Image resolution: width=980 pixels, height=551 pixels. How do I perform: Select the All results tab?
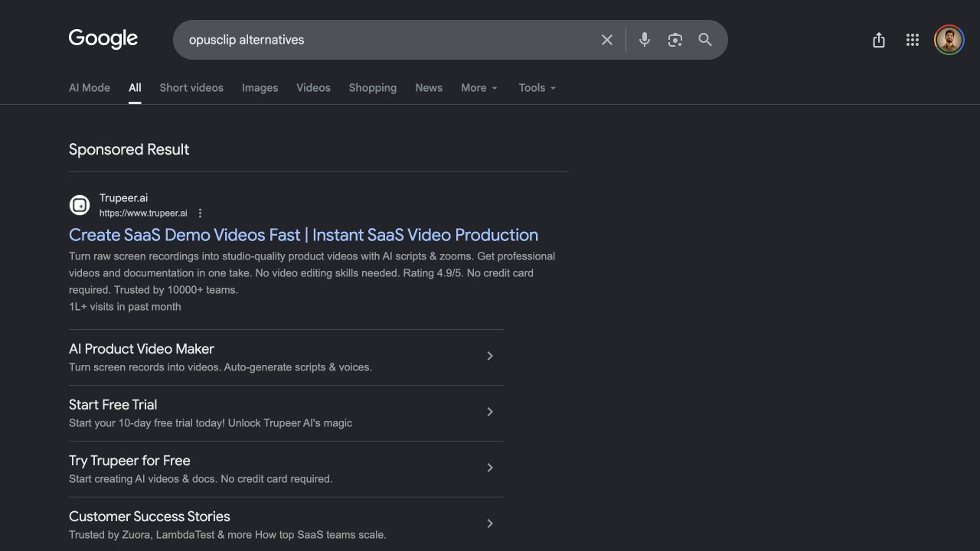[135, 88]
